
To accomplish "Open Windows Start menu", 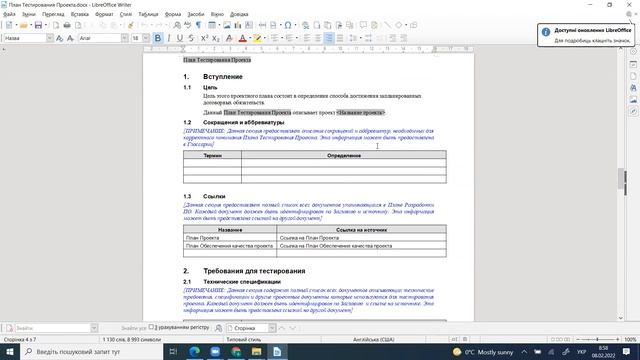I will [10, 352].
